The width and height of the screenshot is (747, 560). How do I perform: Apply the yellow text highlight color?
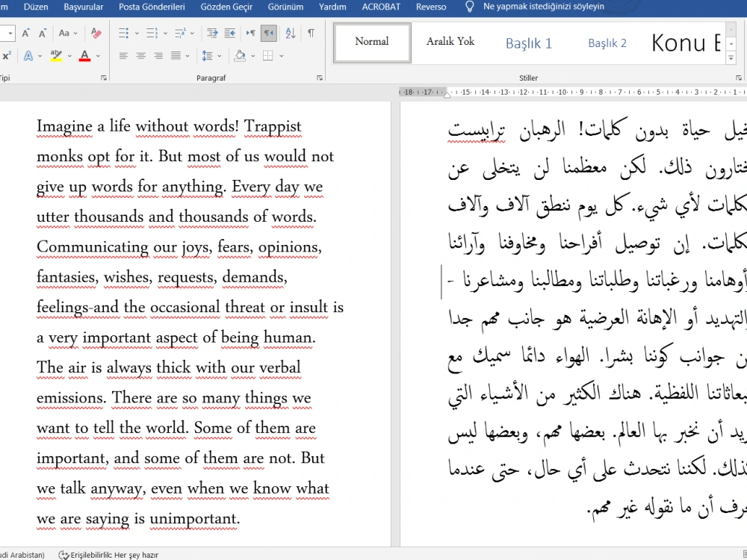[x=56, y=56]
